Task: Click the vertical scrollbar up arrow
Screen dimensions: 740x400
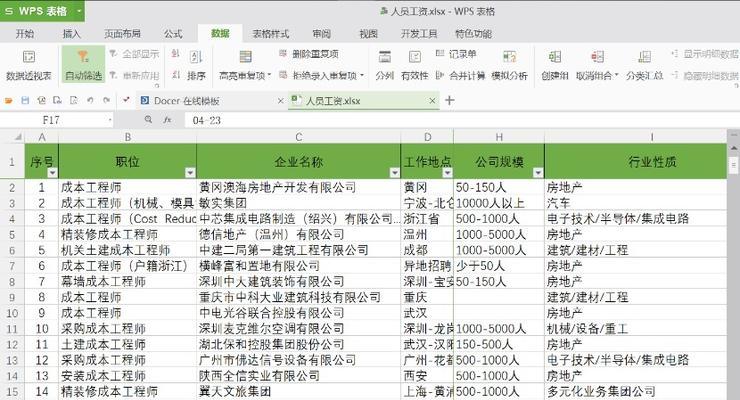Action: tap(733, 148)
